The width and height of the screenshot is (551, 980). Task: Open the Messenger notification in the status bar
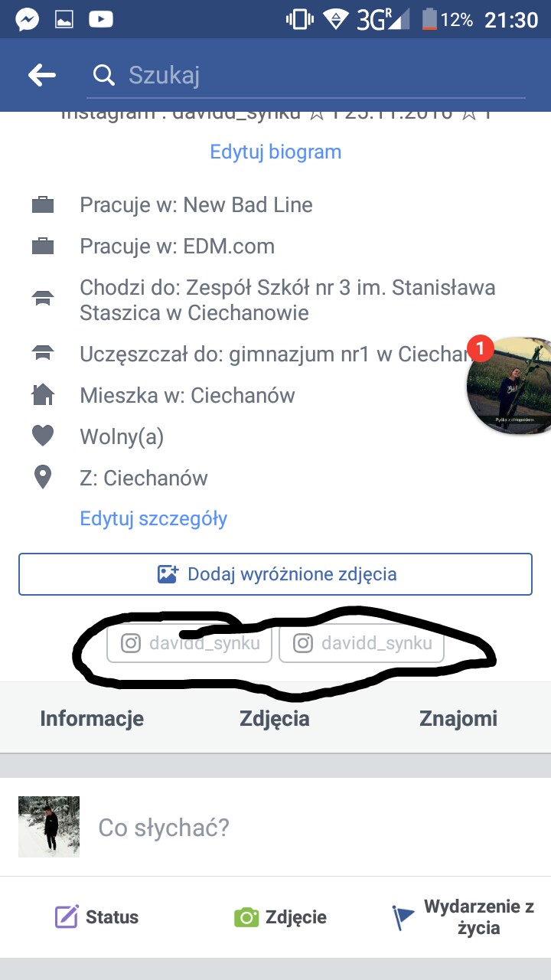pos(28,20)
